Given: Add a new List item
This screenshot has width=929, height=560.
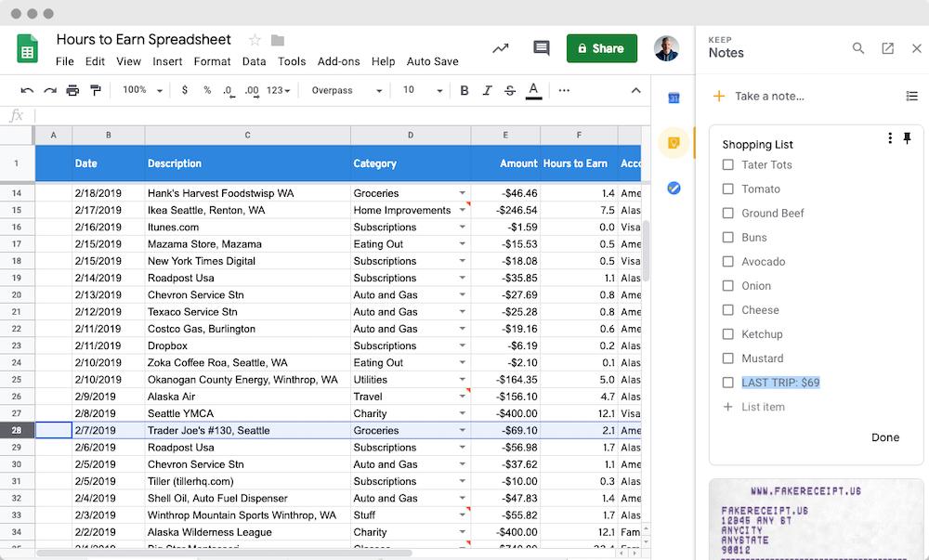Looking at the screenshot, I should 763,407.
